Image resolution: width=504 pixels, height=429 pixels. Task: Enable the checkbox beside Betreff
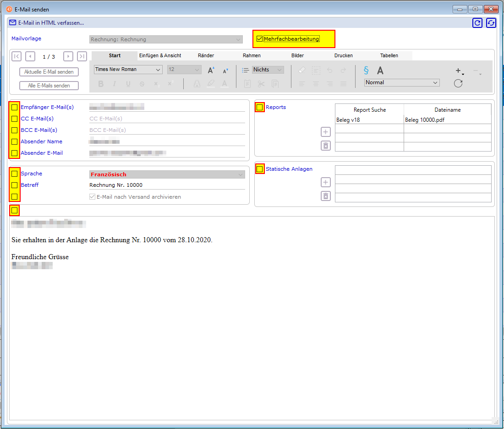click(x=15, y=185)
